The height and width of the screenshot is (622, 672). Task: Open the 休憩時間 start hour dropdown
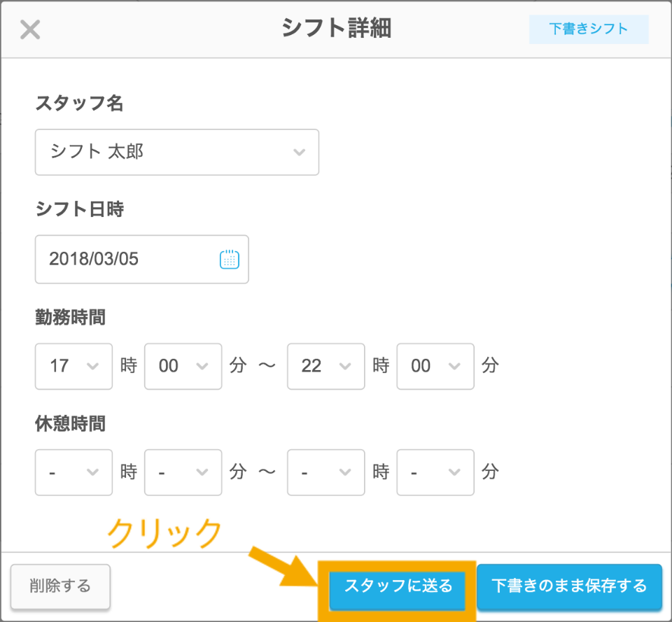(73, 472)
